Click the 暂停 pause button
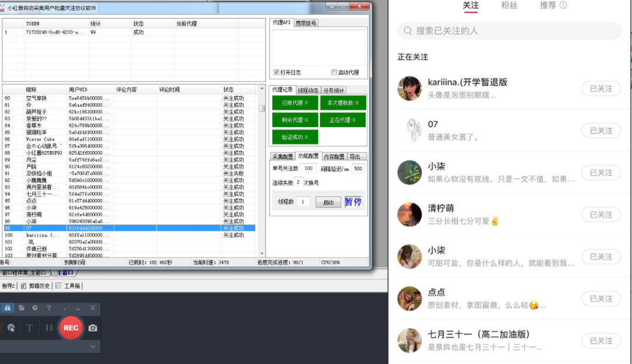Viewport: 632px width, 364px height. [353, 202]
